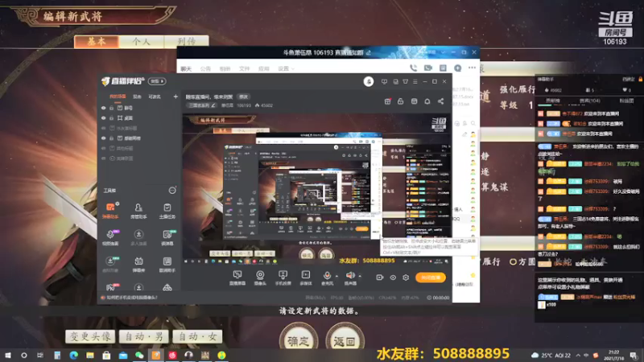Show the fifth source via its dimmed eye icon
The image size is (644, 362).
[104, 148]
